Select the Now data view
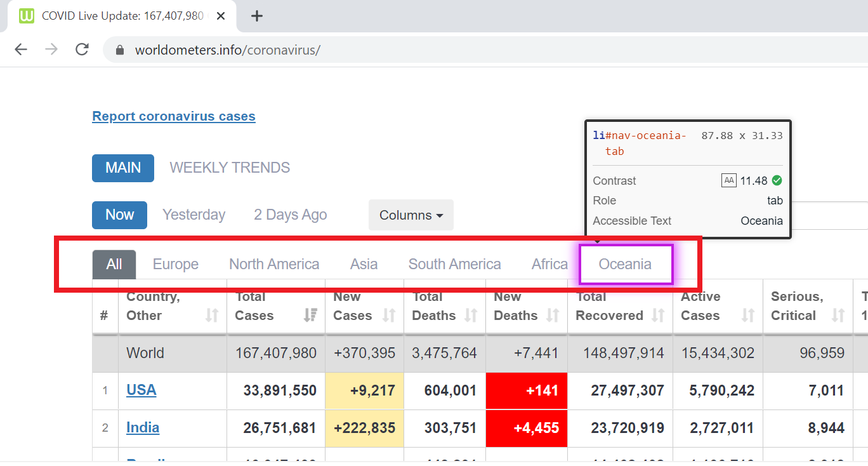This screenshot has width=868, height=466. point(119,215)
